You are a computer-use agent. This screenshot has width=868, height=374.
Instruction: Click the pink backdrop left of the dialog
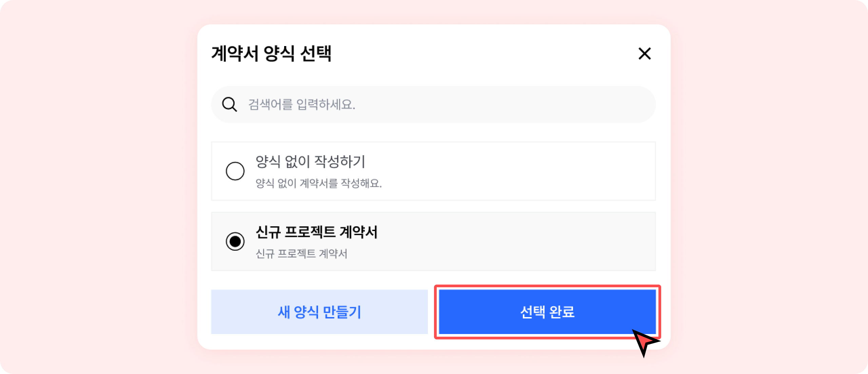pos(98,186)
